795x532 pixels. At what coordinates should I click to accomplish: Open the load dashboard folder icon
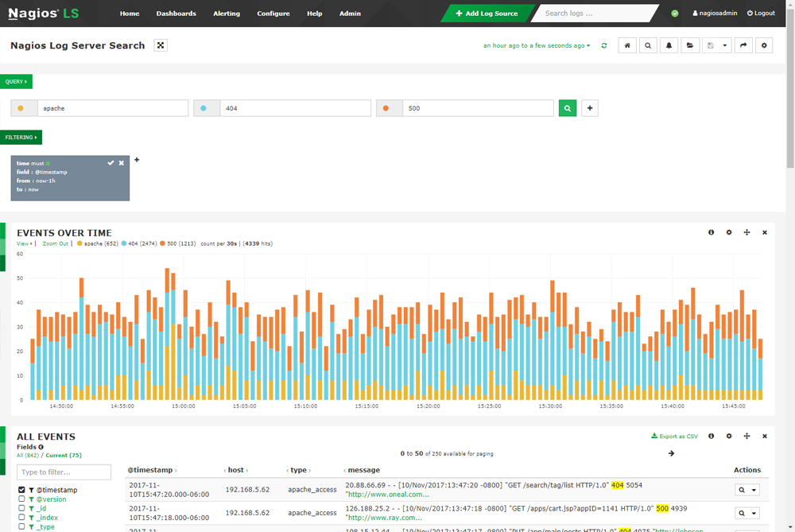point(690,46)
